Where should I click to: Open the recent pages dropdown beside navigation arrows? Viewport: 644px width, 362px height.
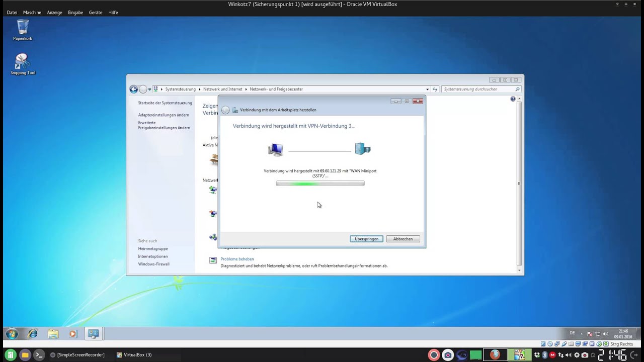pos(149,89)
